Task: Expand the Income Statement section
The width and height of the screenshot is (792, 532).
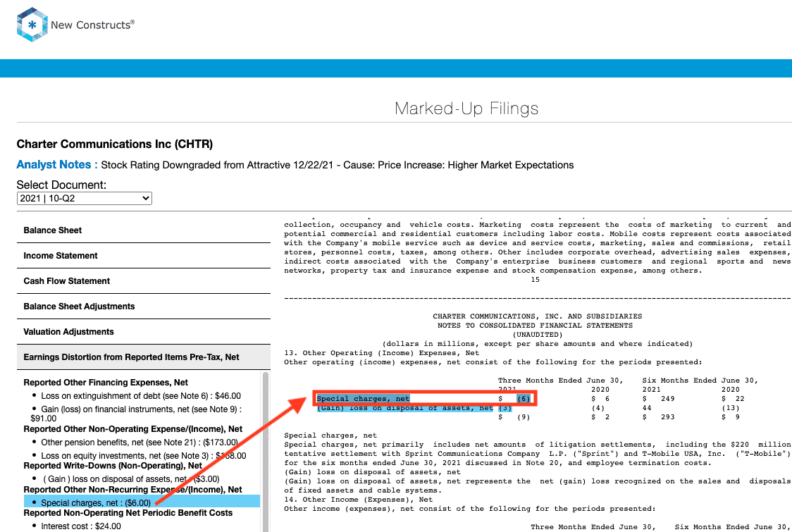Action: click(x=144, y=256)
